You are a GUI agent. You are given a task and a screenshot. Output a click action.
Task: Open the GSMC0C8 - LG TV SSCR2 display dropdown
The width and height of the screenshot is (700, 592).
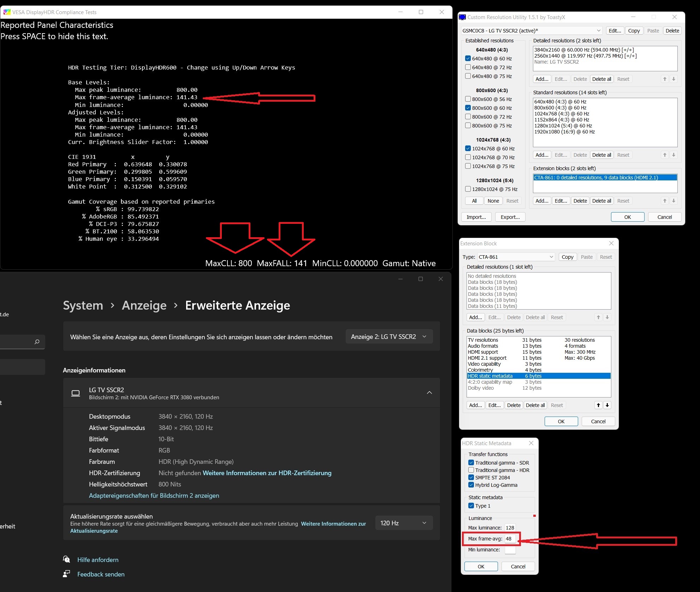[x=532, y=31]
